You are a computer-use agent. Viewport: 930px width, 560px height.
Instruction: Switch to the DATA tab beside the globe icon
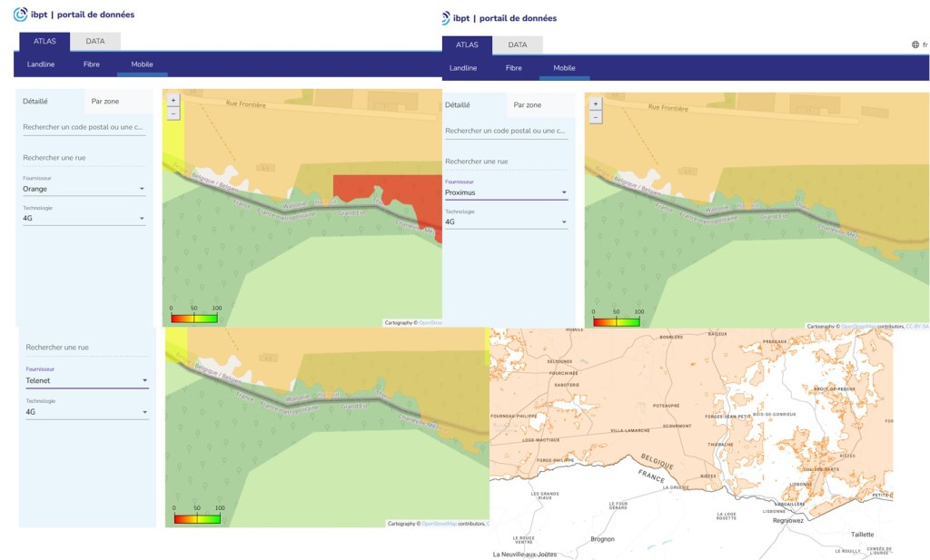click(x=517, y=44)
